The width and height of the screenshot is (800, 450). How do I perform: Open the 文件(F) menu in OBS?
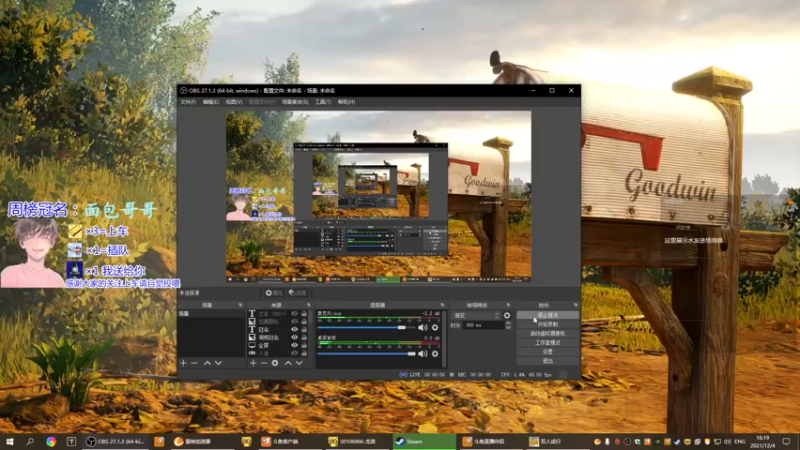pos(188,102)
